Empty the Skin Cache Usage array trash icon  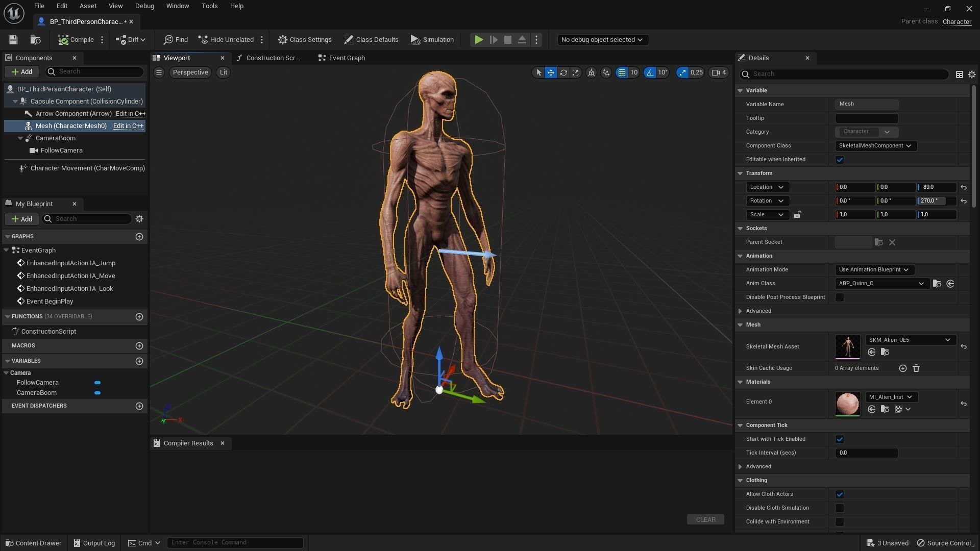point(916,368)
